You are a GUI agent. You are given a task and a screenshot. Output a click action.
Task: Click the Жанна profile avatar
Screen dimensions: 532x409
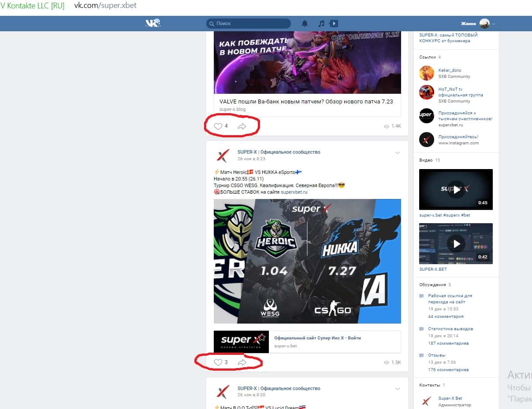[484, 23]
